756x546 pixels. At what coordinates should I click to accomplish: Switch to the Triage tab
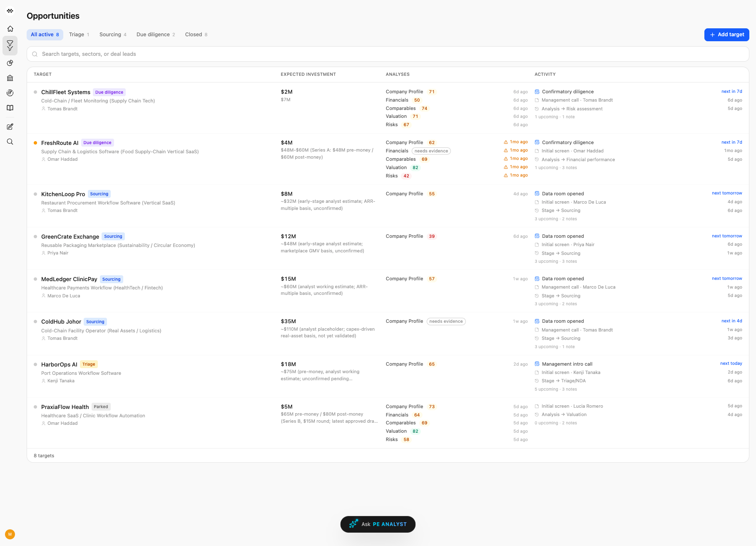click(79, 35)
